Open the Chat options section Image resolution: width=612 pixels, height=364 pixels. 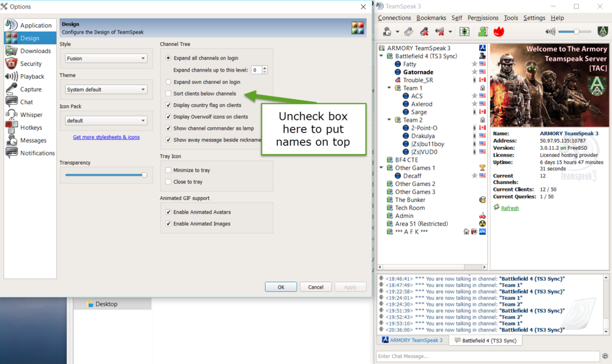click(30, 102)
